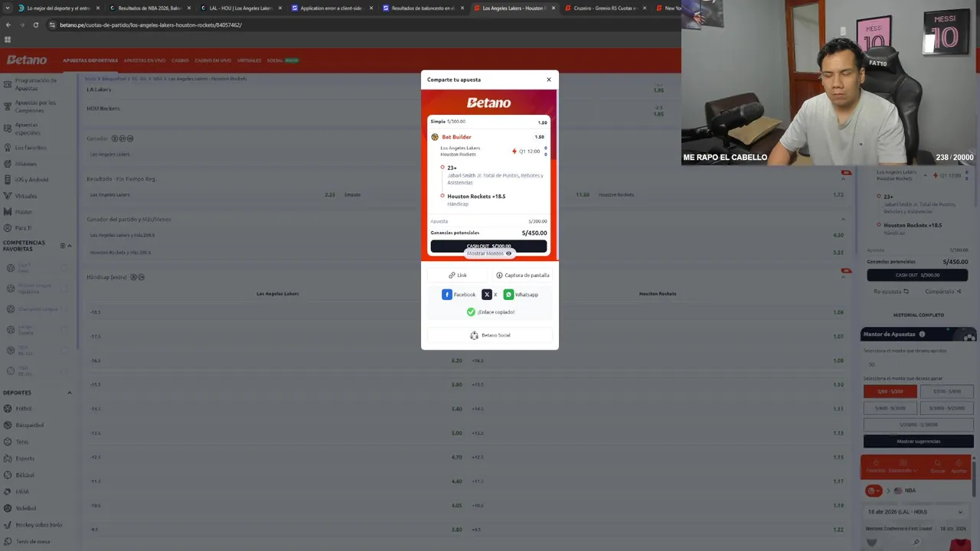Copy the bet share Link
The image size is (980, 551).
(x=458, y=275)
